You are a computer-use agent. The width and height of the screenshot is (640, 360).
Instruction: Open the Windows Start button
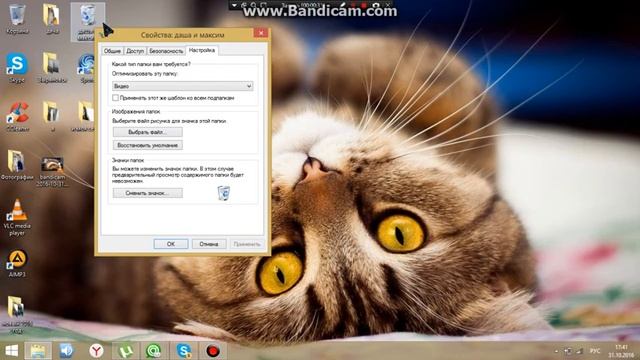[x=11, y=351]
